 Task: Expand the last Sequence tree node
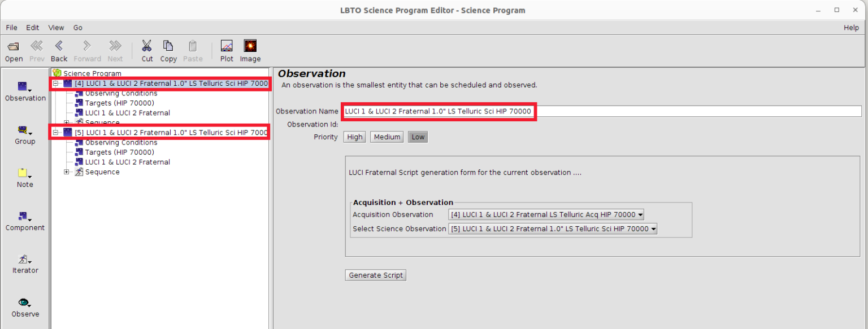[67, 172]
